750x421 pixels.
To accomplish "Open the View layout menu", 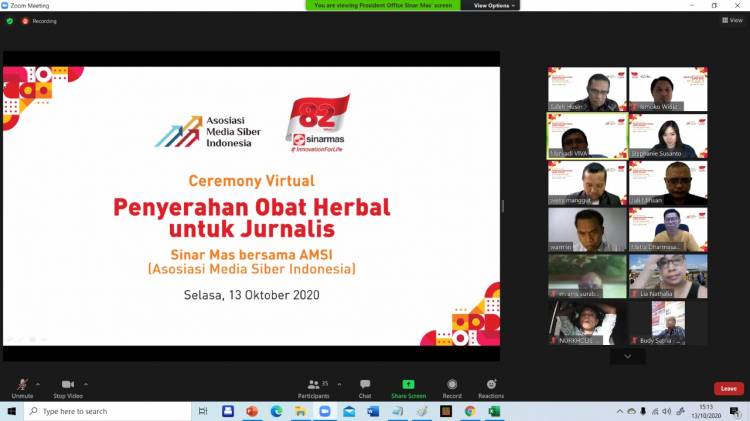I will (732, 20).
